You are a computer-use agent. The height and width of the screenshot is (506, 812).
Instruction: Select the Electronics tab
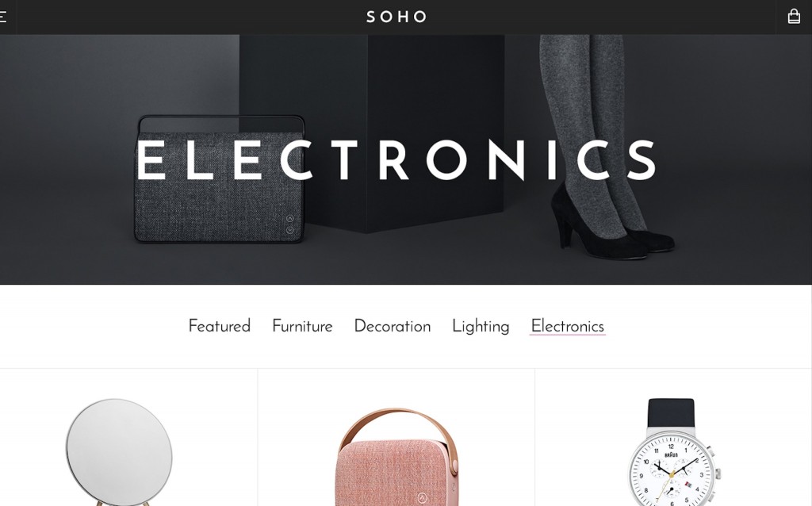[x=568, y=326]
